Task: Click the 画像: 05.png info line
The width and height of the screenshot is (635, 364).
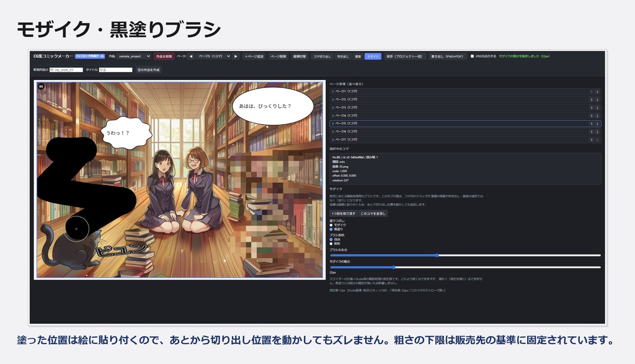Action: 339,166
